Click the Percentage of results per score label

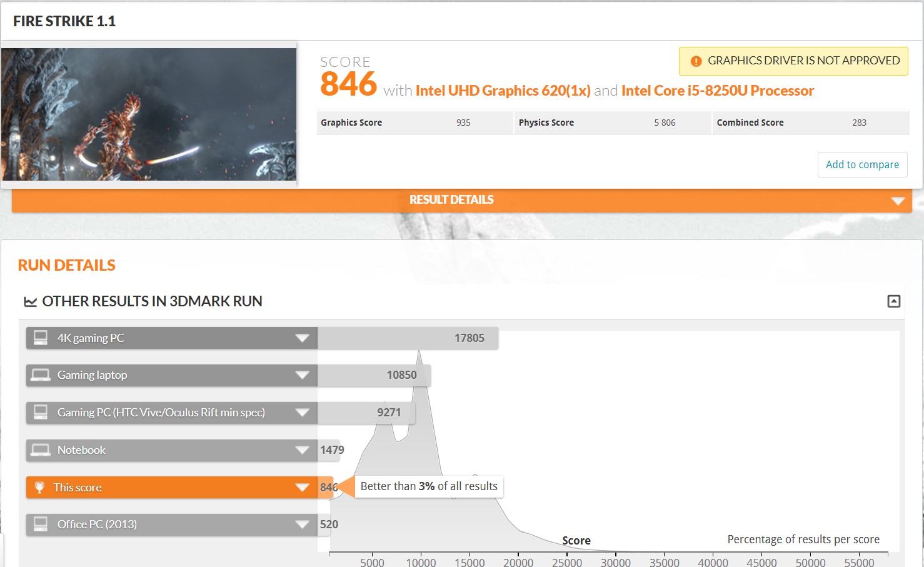(803, 539)
